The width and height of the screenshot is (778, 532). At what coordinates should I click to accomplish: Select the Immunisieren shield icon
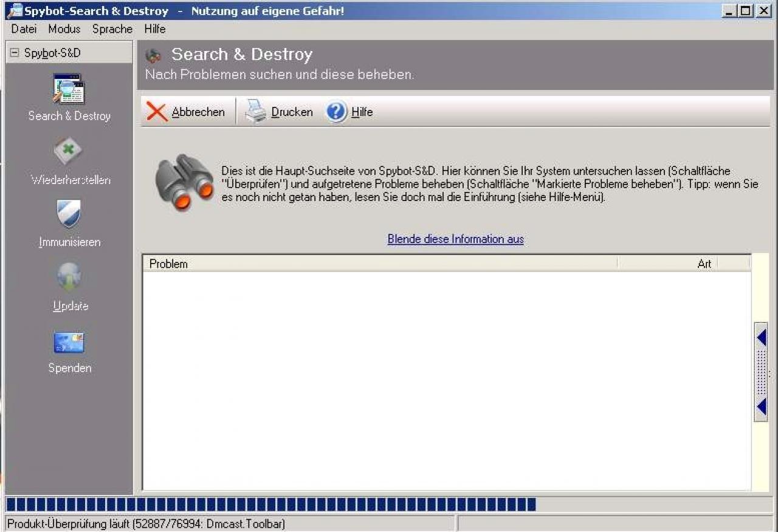pos(69,214)
